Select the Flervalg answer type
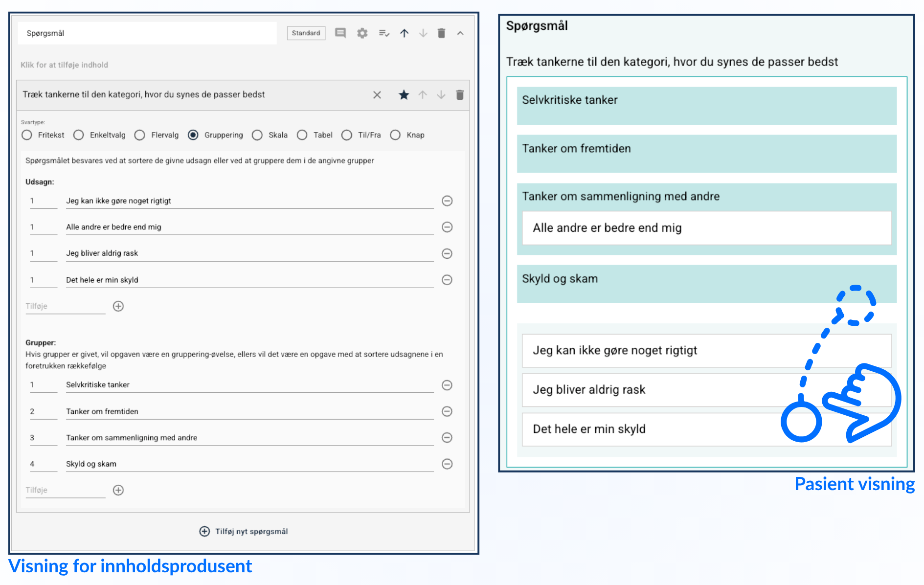 click(x=140, y=135)
